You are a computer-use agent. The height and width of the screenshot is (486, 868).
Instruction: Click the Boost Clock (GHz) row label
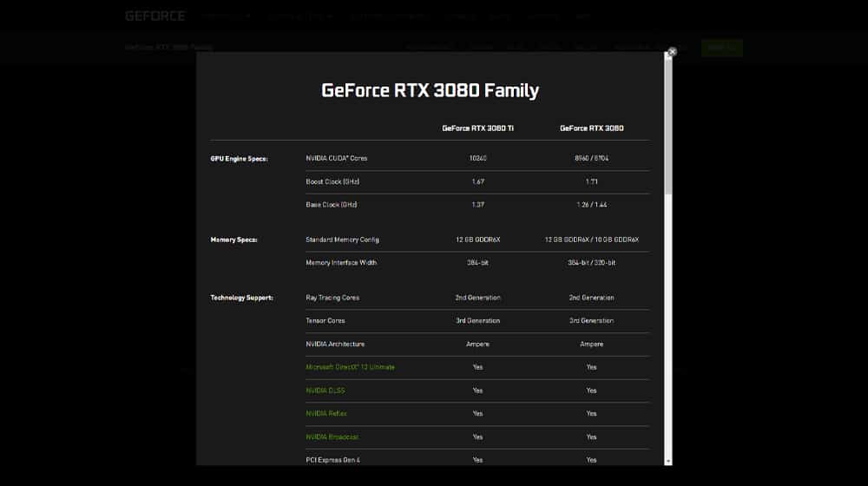point(332,181)
